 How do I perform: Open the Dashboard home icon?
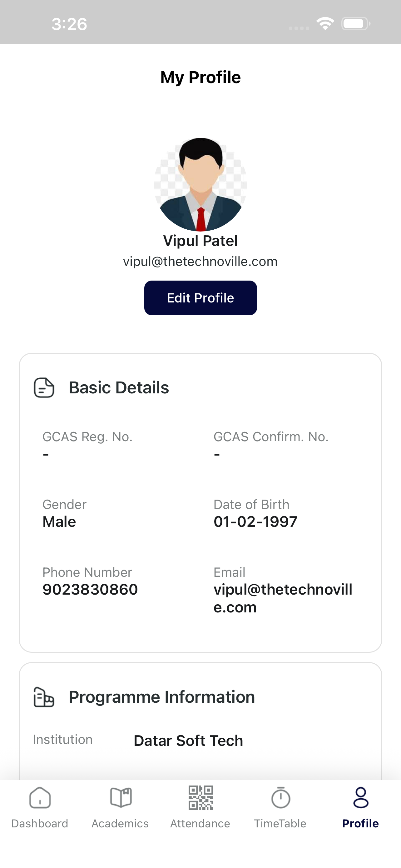tap(40, 798)
